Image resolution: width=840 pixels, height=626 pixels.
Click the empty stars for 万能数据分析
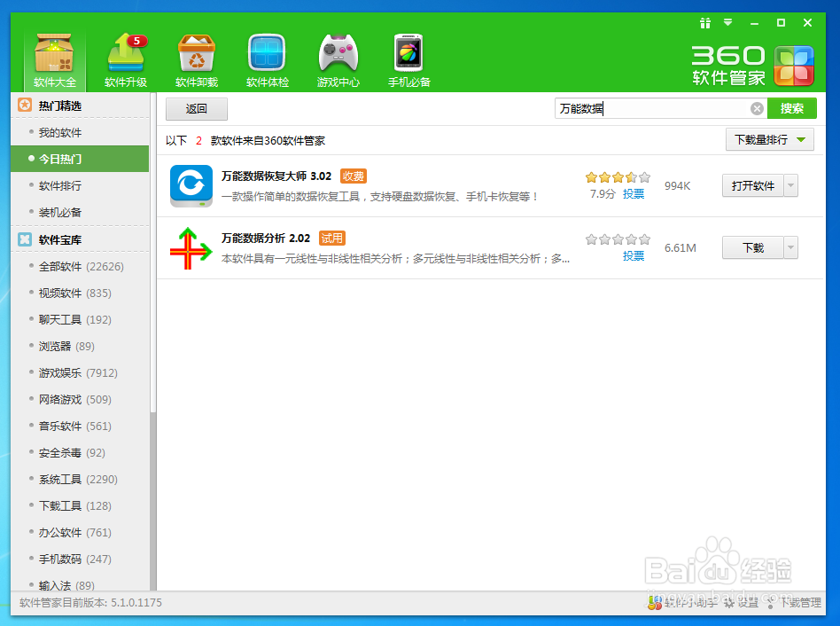pyautogui.click(x=618, y=239)
